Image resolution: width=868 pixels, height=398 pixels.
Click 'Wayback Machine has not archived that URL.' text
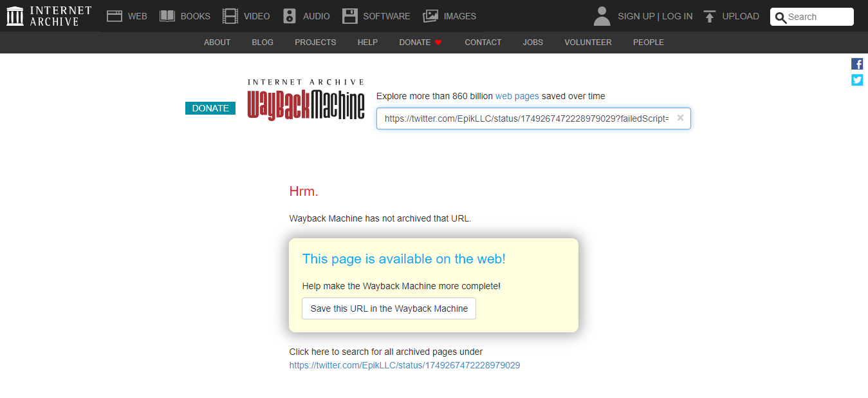pos(380,218)
